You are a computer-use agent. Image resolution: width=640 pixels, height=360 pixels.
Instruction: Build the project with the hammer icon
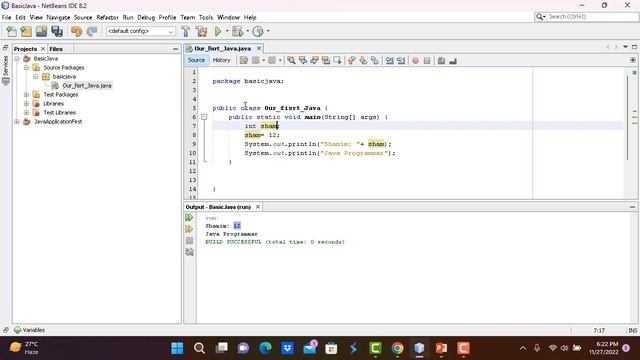(x=186, y=31)
